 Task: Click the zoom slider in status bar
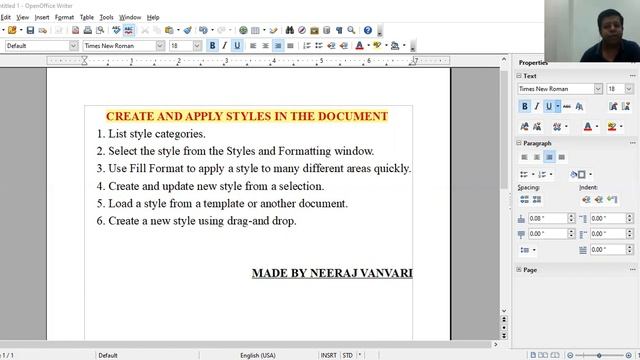tap(599, 356)
